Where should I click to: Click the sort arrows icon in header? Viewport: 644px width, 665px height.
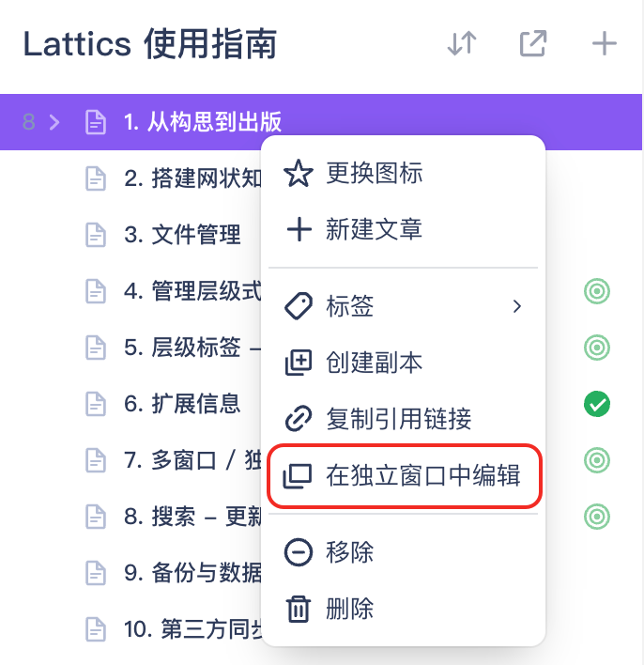(x=462, y=43)
